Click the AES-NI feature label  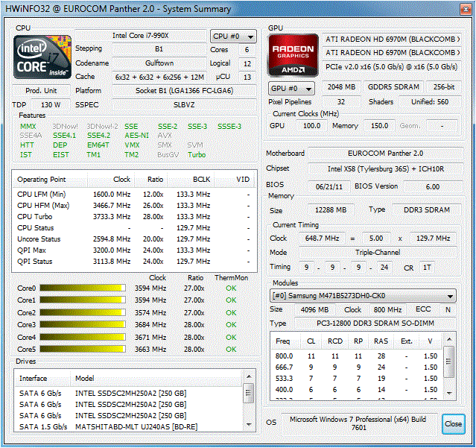coord(136,136)
